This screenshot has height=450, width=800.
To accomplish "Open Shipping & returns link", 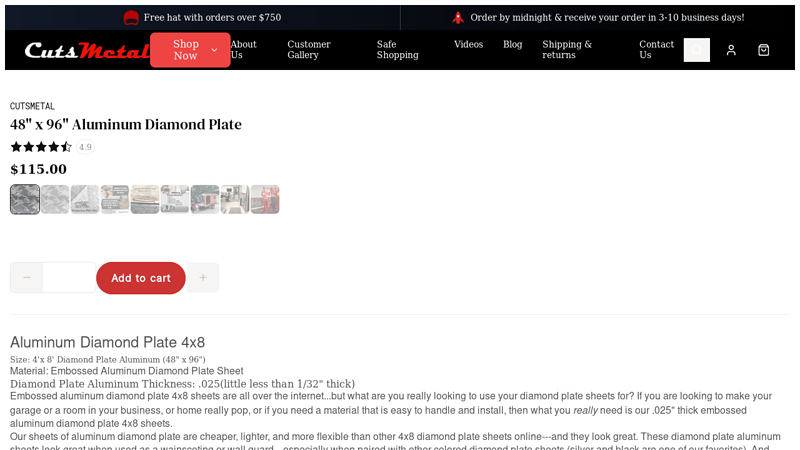I will pyautogui.click(x=567, y=50).
